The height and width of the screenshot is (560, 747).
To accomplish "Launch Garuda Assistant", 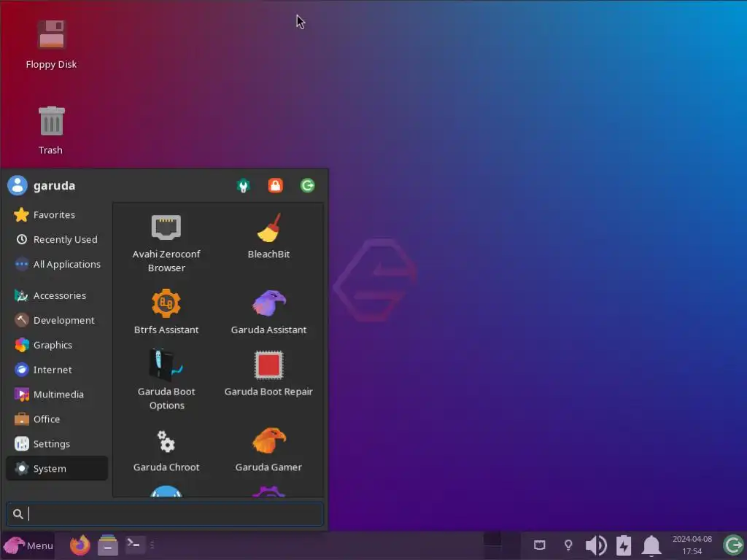I will [268, 311].
